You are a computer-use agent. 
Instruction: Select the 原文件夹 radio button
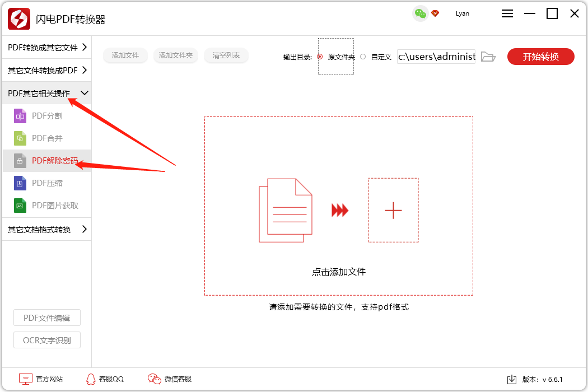coord(320,57)
